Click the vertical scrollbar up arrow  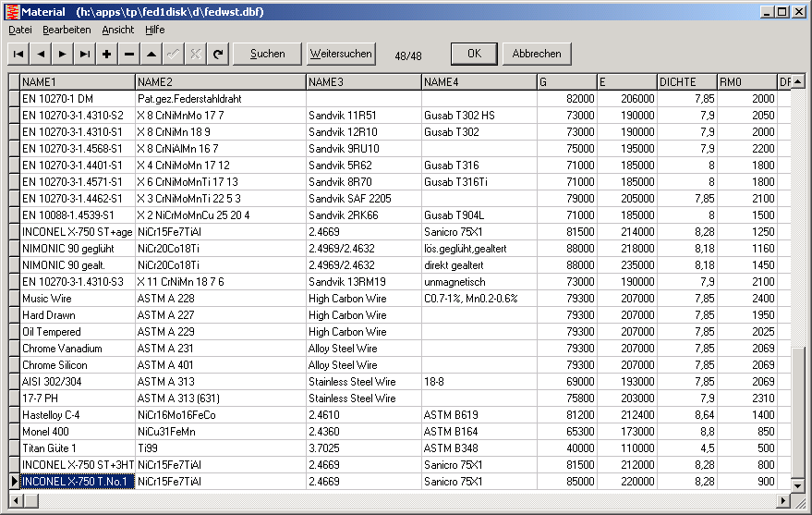(x=798, y=81)
